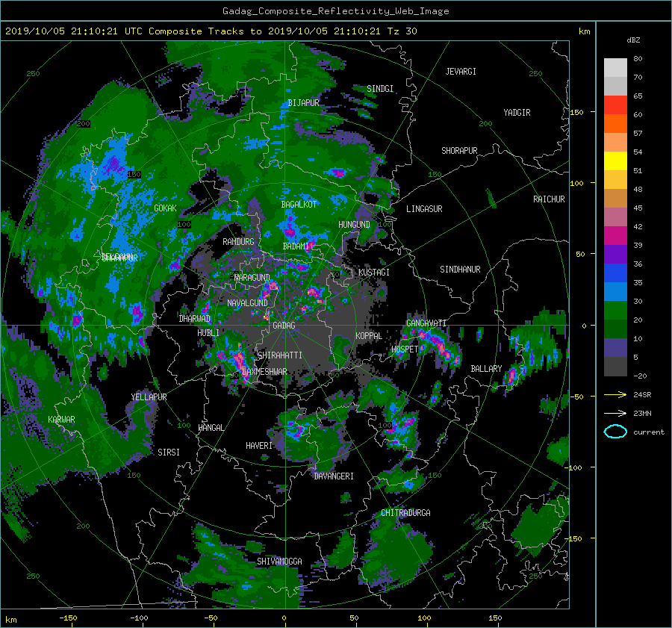Click the NAVALGUND city label

(247, 303)
